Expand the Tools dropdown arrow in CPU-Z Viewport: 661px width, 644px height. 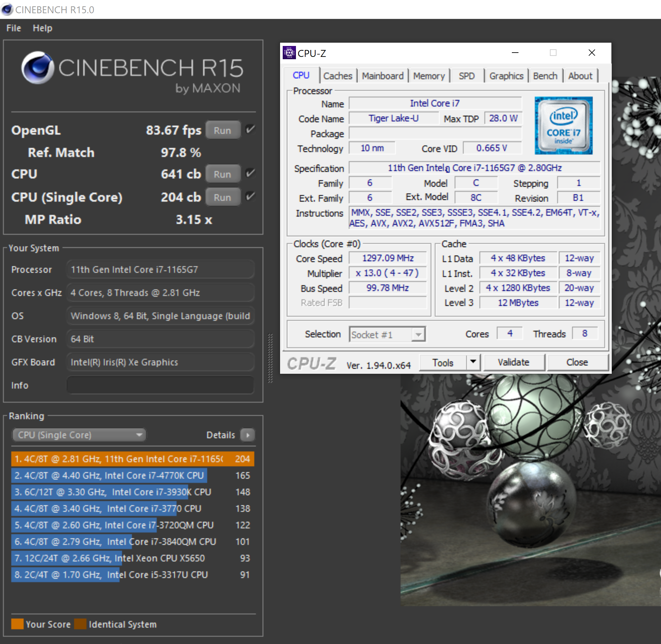coord(474,362)
